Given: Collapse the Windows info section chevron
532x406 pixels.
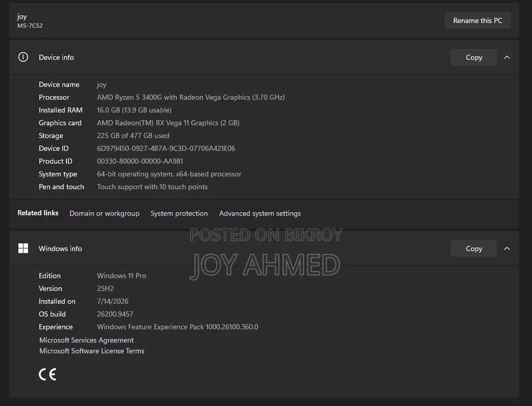Looking at the screenshot, I should [507, 249].
